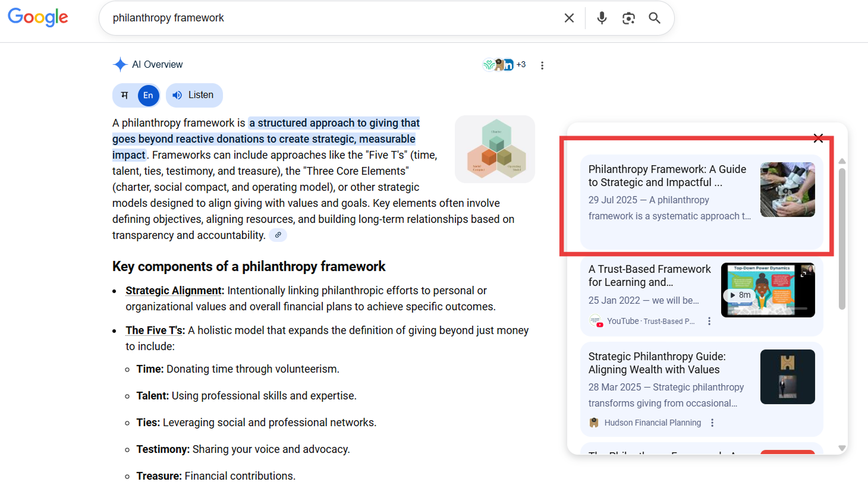This screenshot has height=485, width=868.
Task: Click the link icon after accountability
Action: click(278, 235)
